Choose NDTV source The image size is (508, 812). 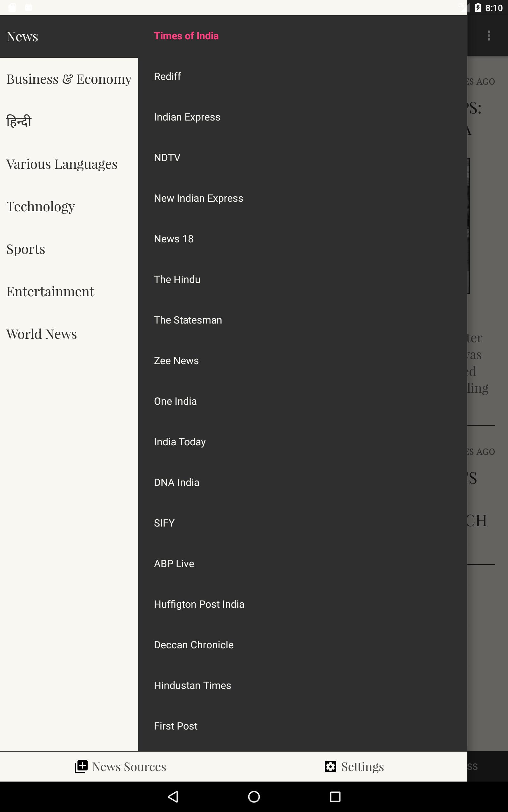click(x=303, y=158)
